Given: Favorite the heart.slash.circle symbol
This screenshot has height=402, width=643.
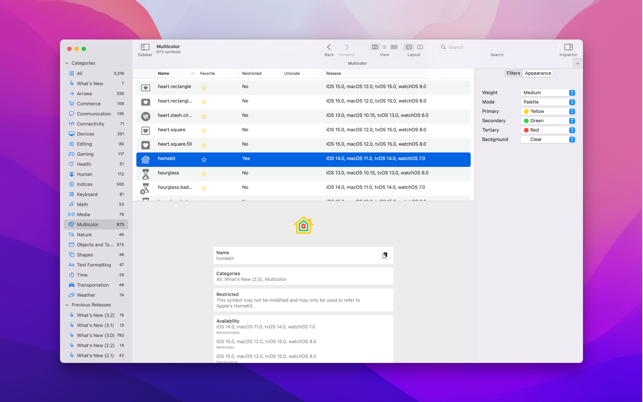Looking at the screenshot, I should 204,116.
